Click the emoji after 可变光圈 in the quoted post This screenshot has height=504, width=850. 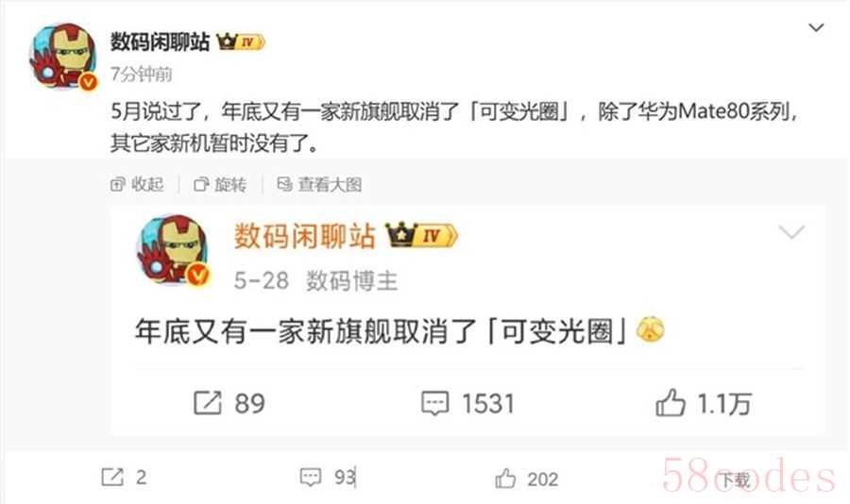pos(650,329)
